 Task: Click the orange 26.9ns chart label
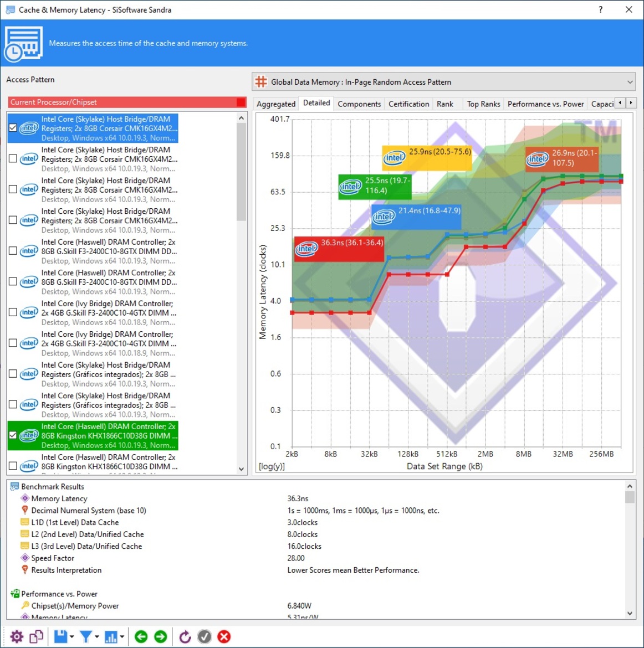561,159
